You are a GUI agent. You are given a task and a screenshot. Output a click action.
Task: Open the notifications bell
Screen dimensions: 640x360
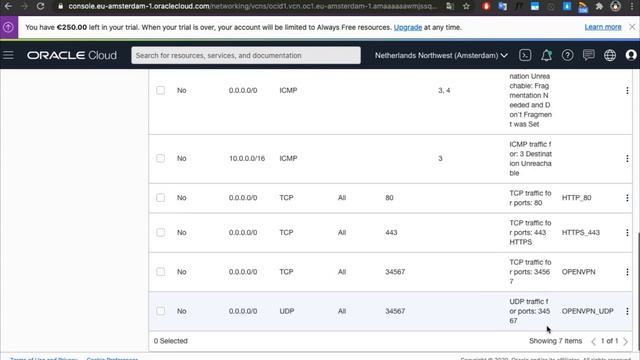[x=546, y=55]
